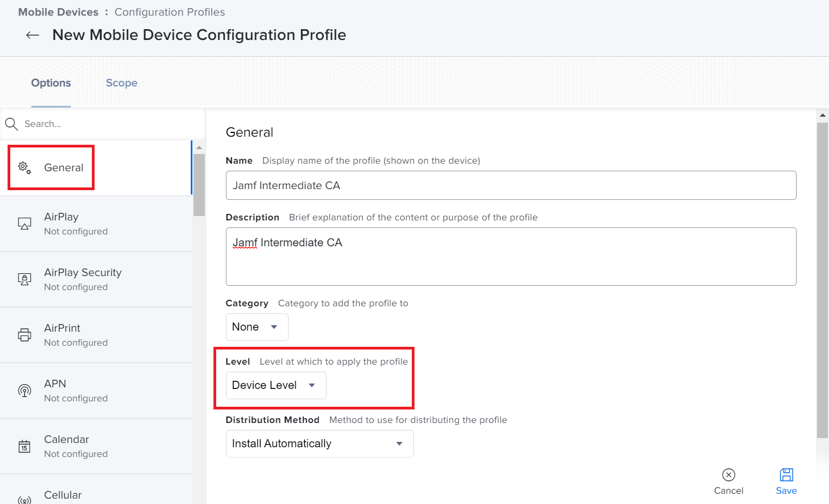Switch to the Options tab
The height and width of the screenshot is (504, 829).
click(51, 83)
